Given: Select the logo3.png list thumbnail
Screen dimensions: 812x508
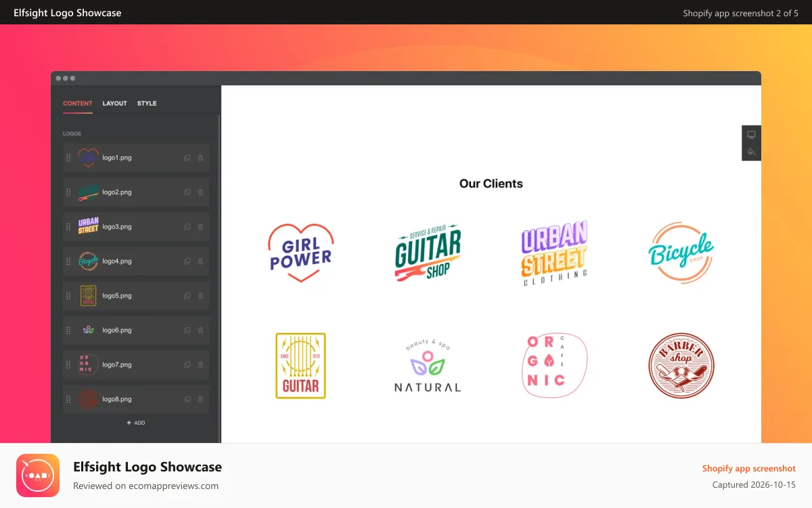Looking at the screenshot, I should (88, 227).
